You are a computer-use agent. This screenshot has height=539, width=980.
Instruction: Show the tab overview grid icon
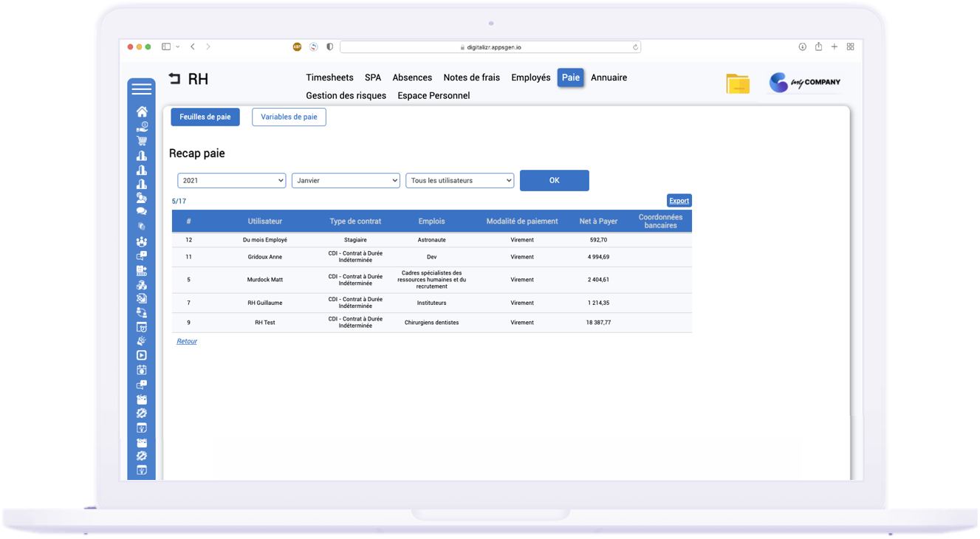click(x=851, y=47)
